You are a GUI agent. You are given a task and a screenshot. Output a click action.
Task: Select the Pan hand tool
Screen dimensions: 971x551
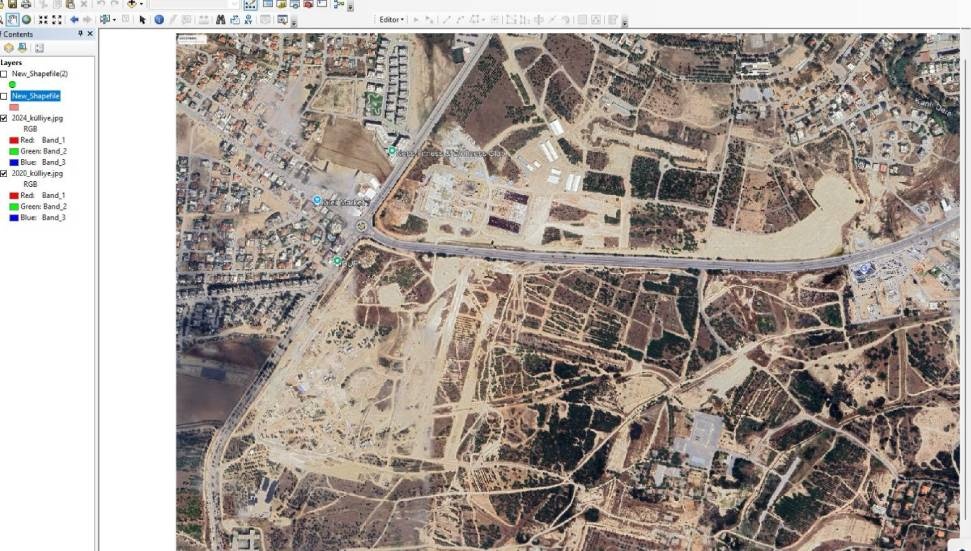13,19
